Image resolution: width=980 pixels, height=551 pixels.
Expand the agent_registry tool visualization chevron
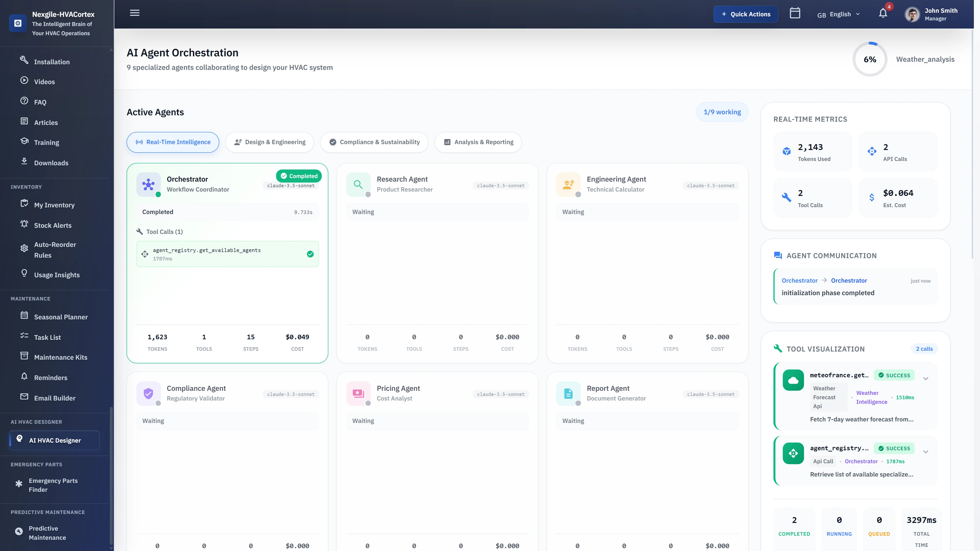pyautogui.click(x=926, y=452)
